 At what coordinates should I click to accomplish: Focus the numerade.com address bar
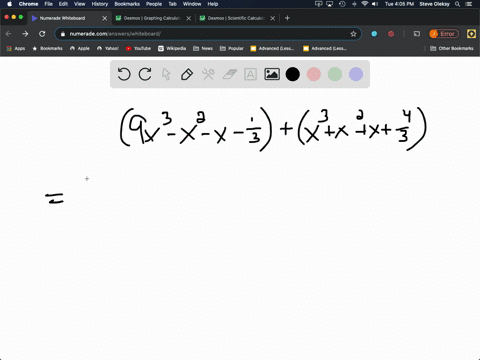[x=207, y=34]
